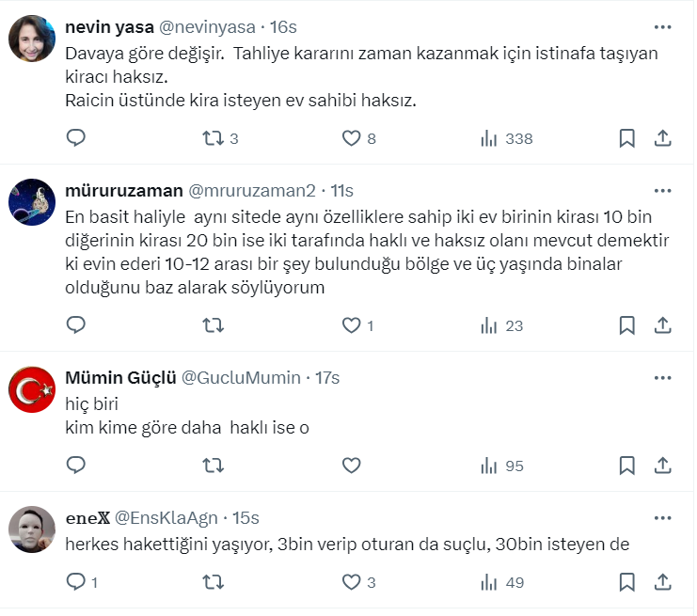Reply to müruruzaman's tweet

click(76, 325)
